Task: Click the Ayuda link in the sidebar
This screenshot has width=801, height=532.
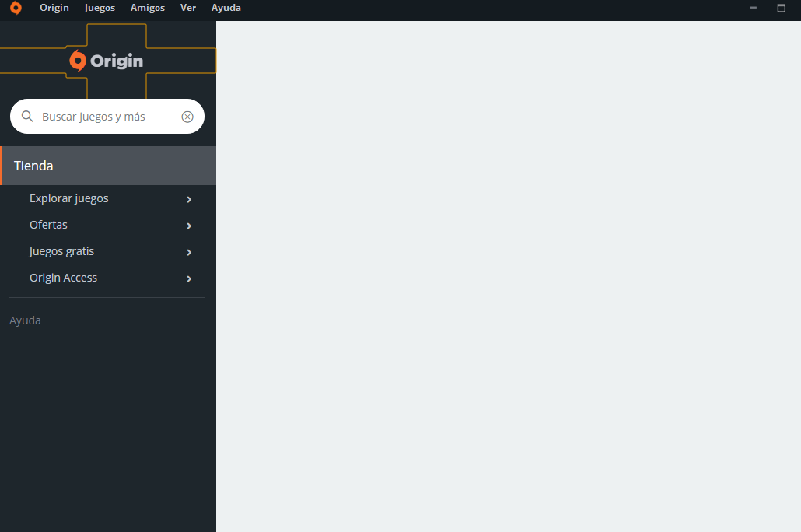Action: (25, 320)
